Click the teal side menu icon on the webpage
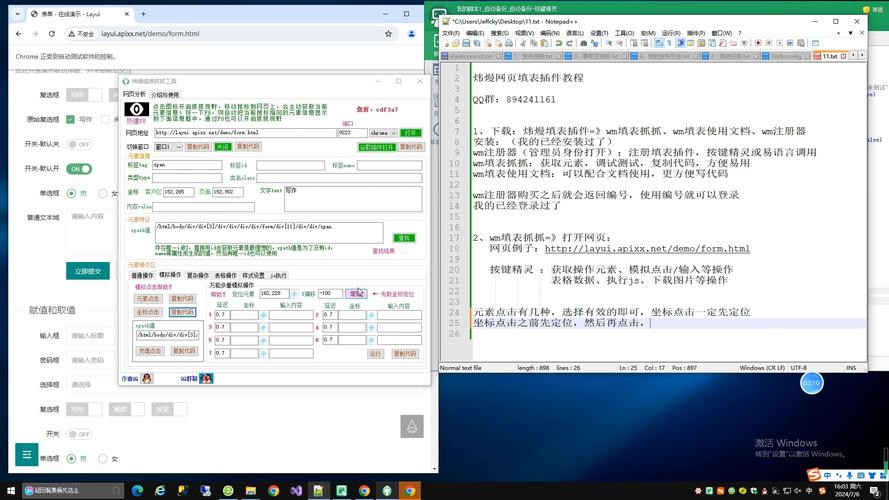889x500 pixels. [26, 454]
